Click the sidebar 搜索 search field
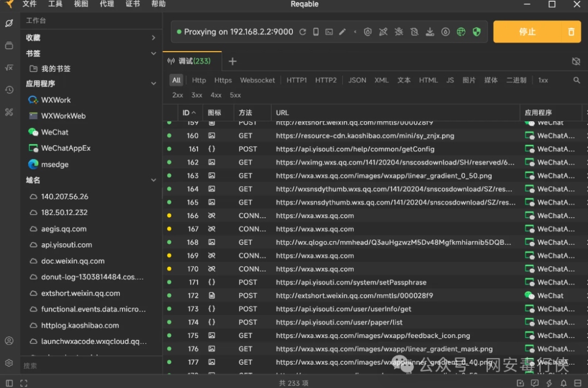This screenshot has width=588, height=388. click(91, 366)
